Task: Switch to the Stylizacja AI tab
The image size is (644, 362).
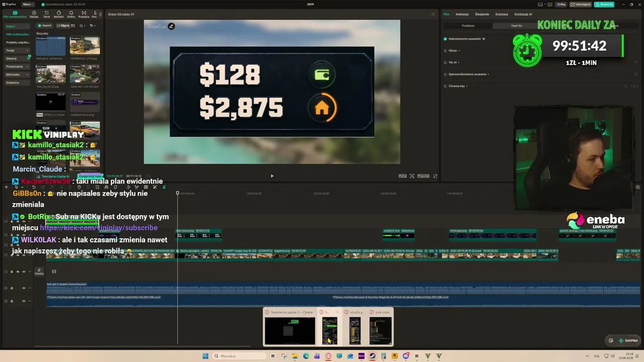Action: pyautogui.click(x=523, y=14)
